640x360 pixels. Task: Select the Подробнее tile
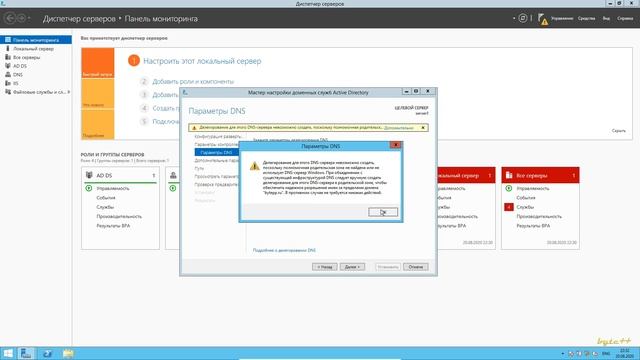tap(98, 124)
